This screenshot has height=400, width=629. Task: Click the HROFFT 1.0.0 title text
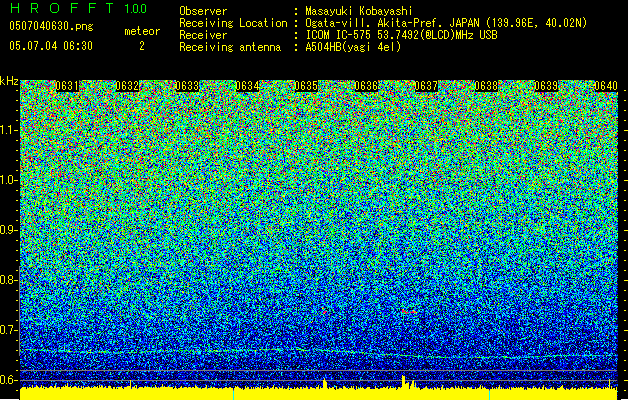(x=78, y=8)
